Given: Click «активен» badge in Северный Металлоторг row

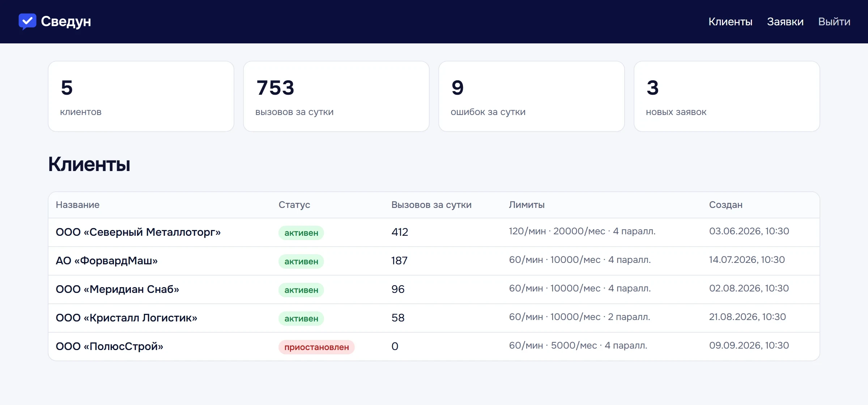Looking at the screenshot, I should point(301,233).
